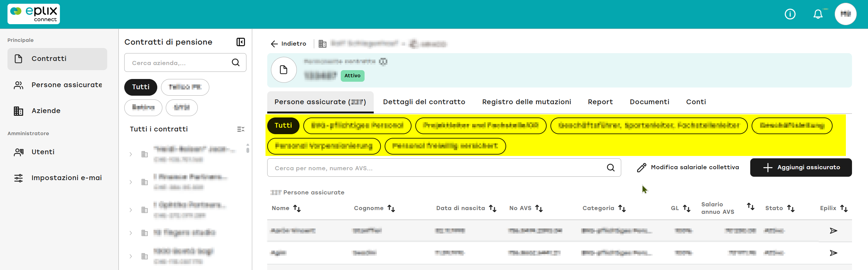Click Modifica salariale collettiva
Image resolution: width=868 pixels, height=270 pixels.
click(688, 168)
